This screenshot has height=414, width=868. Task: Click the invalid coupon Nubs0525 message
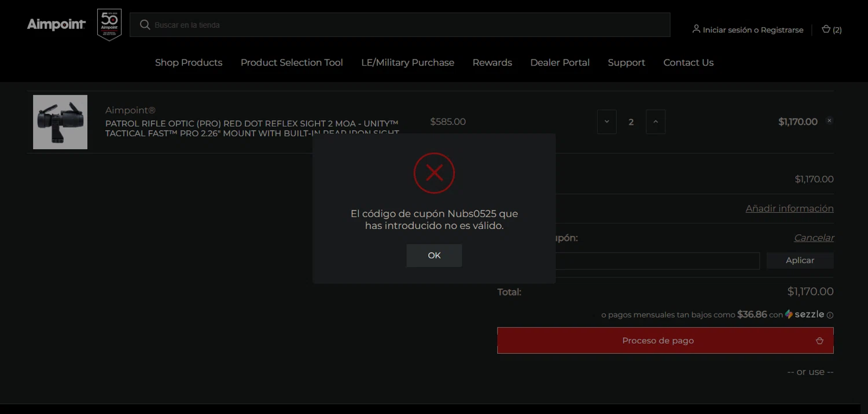[434, 220]
